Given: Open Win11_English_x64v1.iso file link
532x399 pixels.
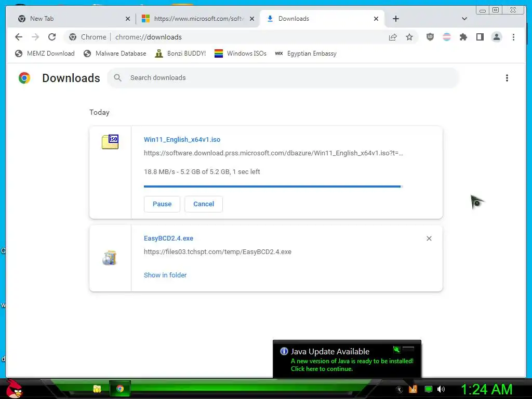Looking at the screenshot, I should [182, 139].
